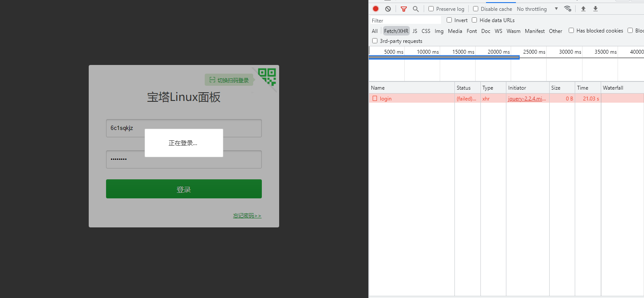This screenshot has height=298, width=644.
Task: Select the Other filter type
Action: point(555,31)
